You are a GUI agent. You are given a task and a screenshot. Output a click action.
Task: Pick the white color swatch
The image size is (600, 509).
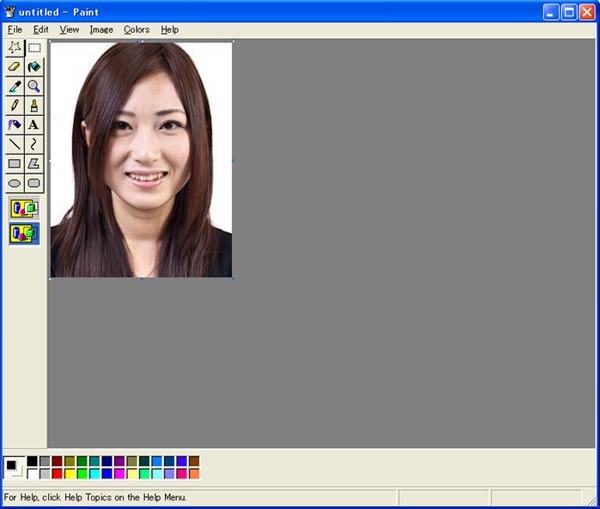(x=33, y=474)
